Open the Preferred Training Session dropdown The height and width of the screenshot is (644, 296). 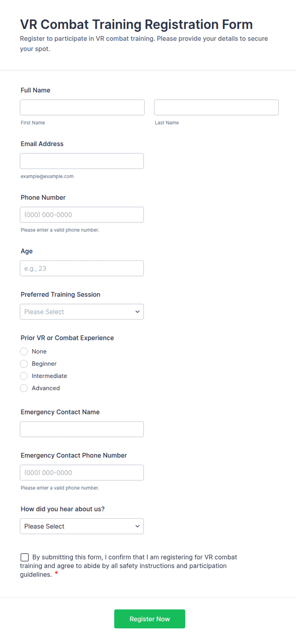click(82, 312)
